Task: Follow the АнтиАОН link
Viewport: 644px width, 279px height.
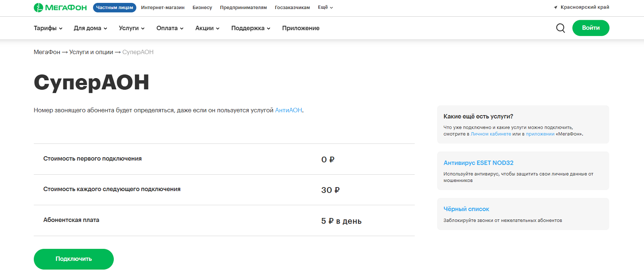Action: tap(289, 110)
